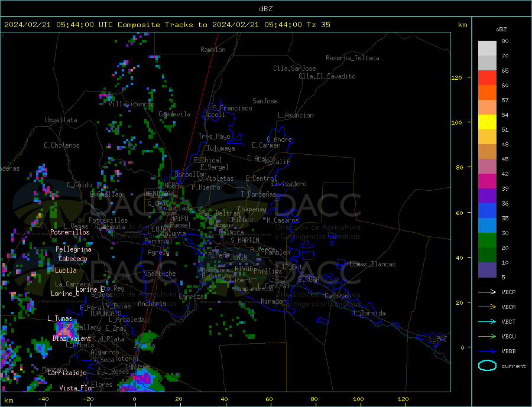
Task: Click the Lucila label
Action: coord(66,271)
